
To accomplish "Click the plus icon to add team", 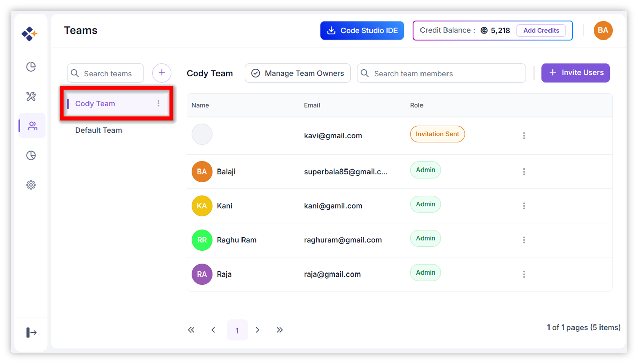I will pyautogui.click(x=162, y=73).
